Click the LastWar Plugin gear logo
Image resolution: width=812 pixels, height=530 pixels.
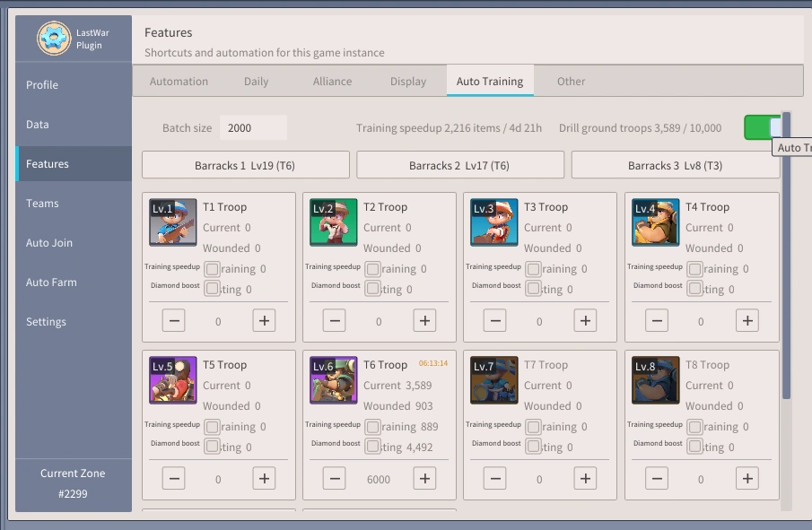[54, 39]
